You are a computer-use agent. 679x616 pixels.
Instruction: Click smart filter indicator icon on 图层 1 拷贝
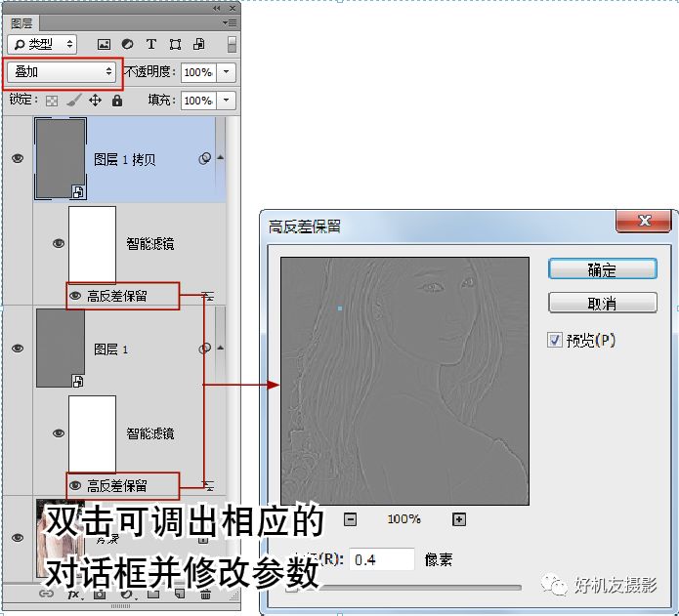tap(204, 158)
